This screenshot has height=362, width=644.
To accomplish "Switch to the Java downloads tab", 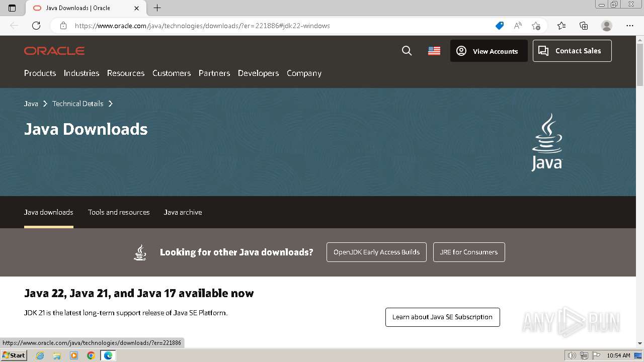I will 49,212.
